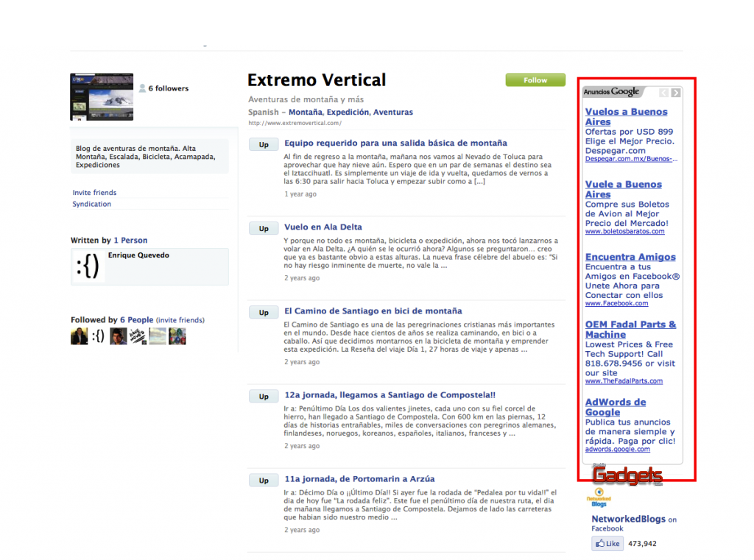Open the NetworkedBlogs Facebook page link

629,519
